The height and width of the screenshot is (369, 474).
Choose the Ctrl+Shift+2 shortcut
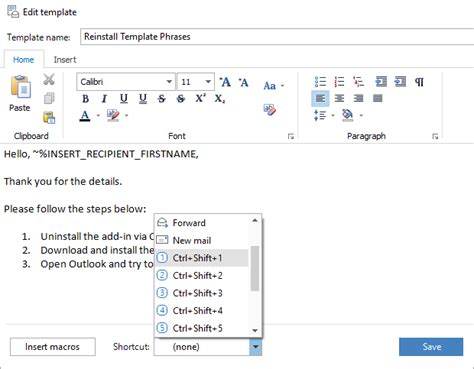(x=202, y=275)
